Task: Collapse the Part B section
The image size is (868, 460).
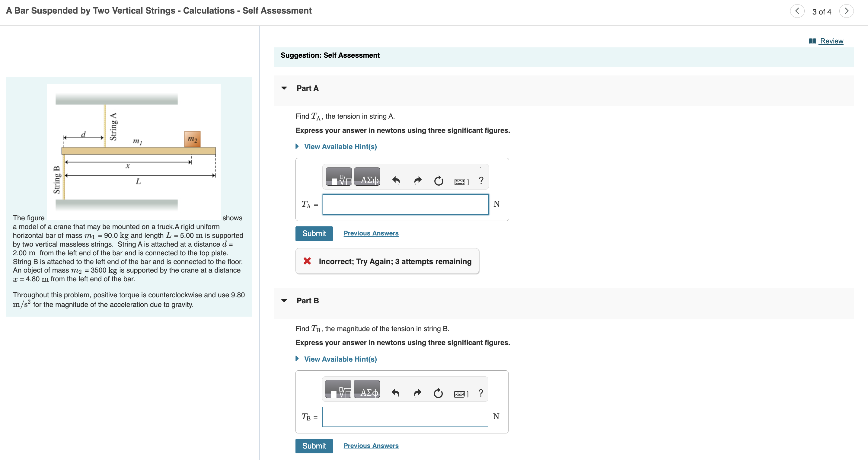Action: coord(284,301)
